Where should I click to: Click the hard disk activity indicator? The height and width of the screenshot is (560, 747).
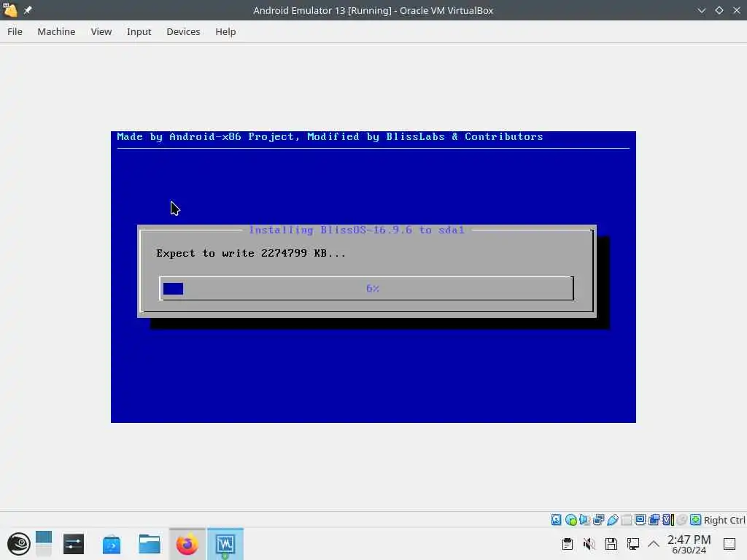coord(556,519)
